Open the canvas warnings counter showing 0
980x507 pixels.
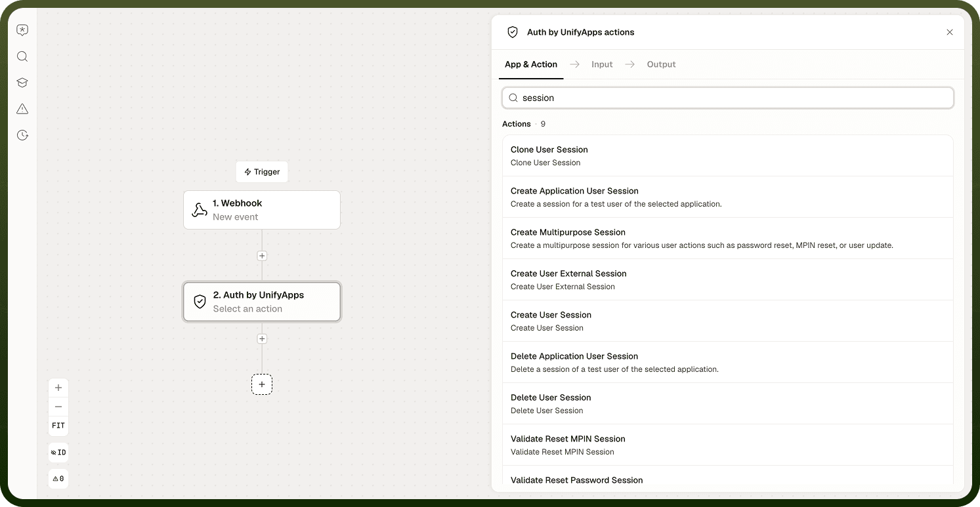click(58, 479)
